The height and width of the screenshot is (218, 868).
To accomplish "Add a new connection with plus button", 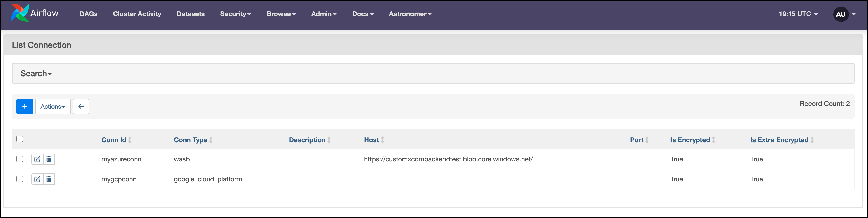I will [25, 107].
